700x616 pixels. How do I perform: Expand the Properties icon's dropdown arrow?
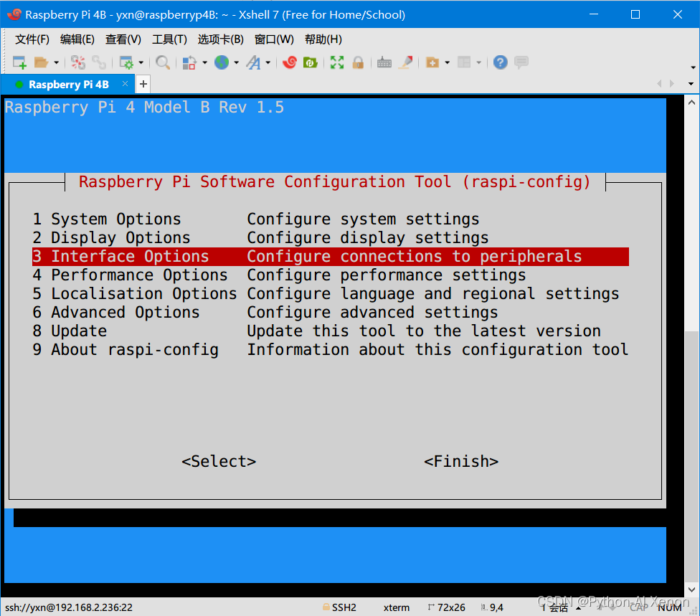[141, 62]
